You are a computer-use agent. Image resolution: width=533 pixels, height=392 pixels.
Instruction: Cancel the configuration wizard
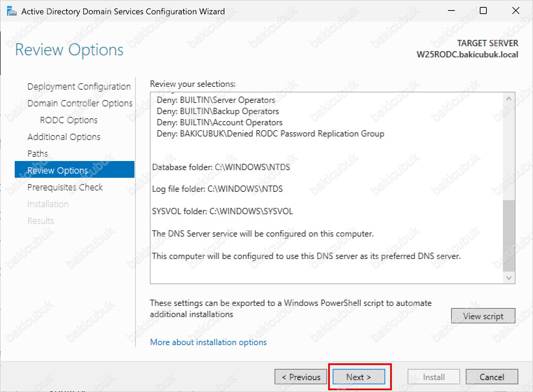click(x=492, y=377)
